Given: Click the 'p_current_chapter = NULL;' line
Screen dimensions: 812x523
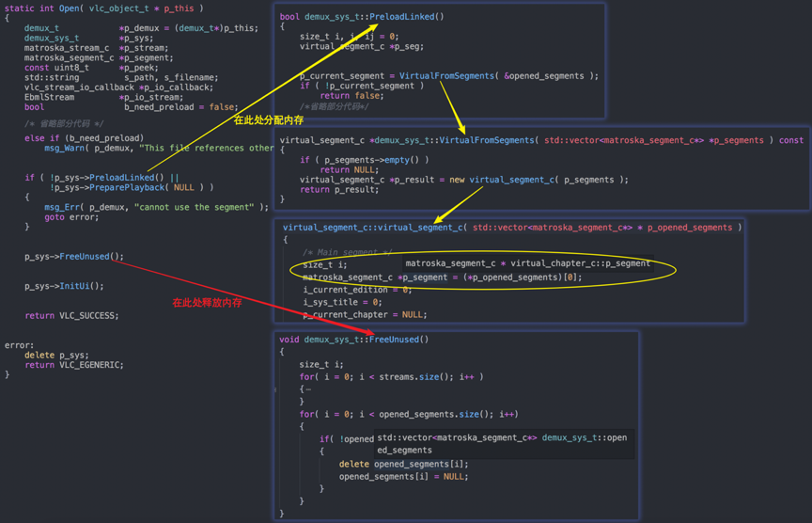Looking at the screenshot, I should pyautogui.click(x=365, y=314).
